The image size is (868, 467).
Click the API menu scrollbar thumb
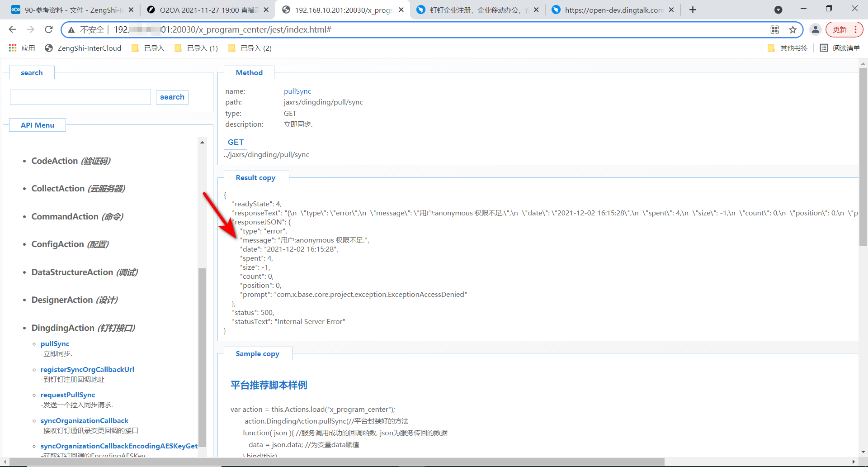tap(202, 357)
